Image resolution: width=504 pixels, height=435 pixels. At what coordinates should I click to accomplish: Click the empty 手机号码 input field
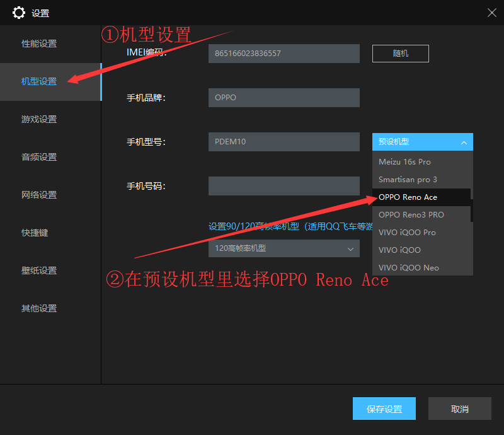pyautogui.click(x=283, y=186)
